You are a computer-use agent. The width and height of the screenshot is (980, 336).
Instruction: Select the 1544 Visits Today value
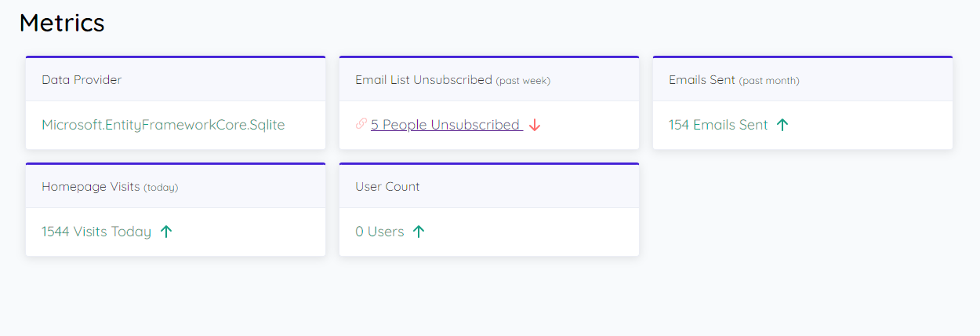point(96,232)
